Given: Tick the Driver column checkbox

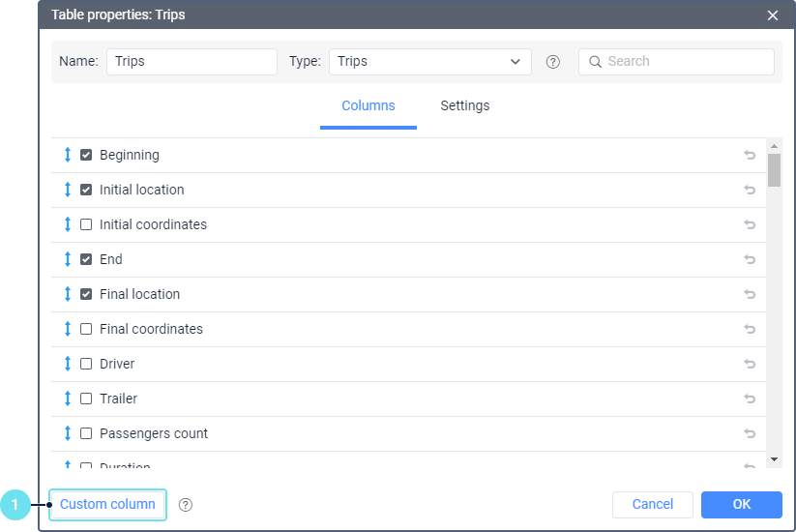Looking at the screenshot, I should click(x=86, y=364).
